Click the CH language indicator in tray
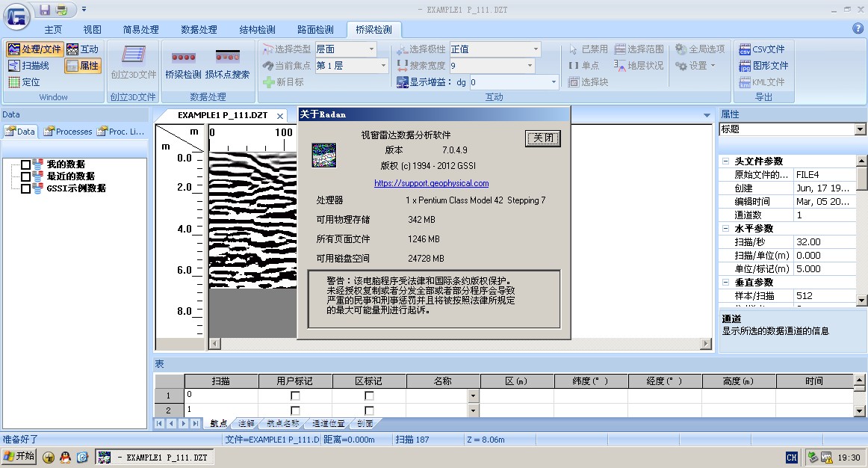868x468 pixels. point(792,458)
